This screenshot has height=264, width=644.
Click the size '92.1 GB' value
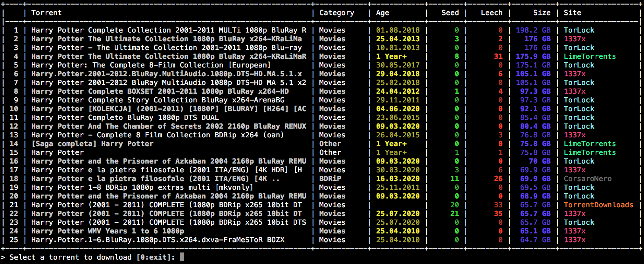535,109
